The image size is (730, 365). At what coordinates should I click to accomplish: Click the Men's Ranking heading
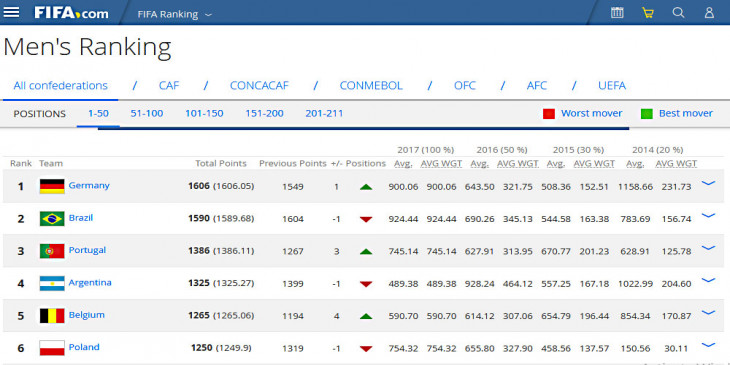click(87, 47)
